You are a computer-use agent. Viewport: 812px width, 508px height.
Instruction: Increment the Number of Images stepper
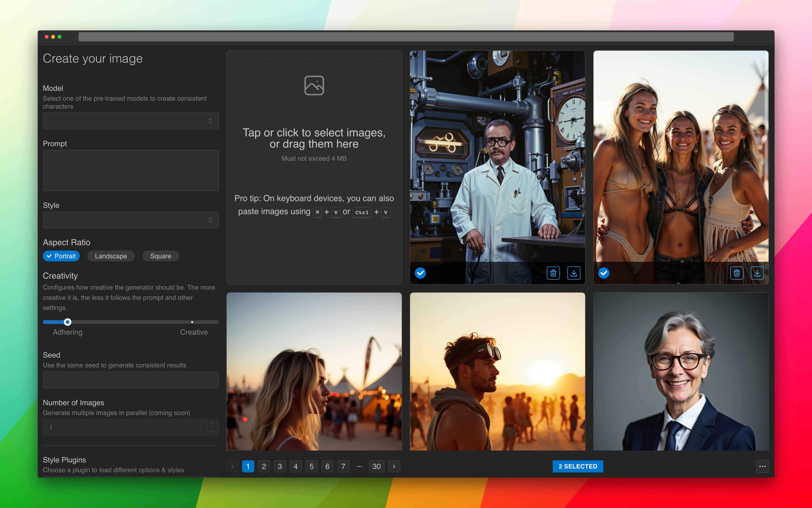point(213,423)
